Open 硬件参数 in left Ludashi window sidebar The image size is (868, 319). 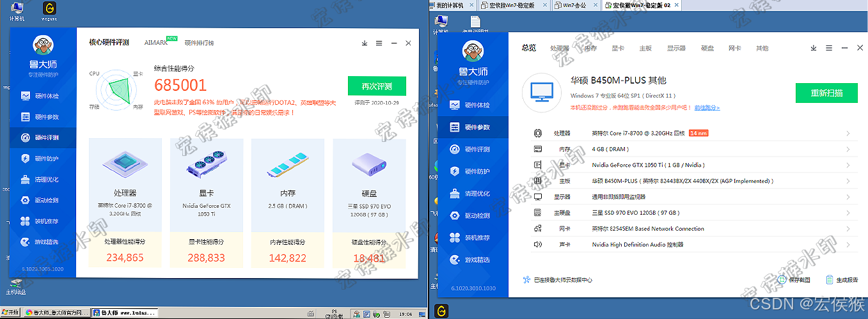pos(42,117)
